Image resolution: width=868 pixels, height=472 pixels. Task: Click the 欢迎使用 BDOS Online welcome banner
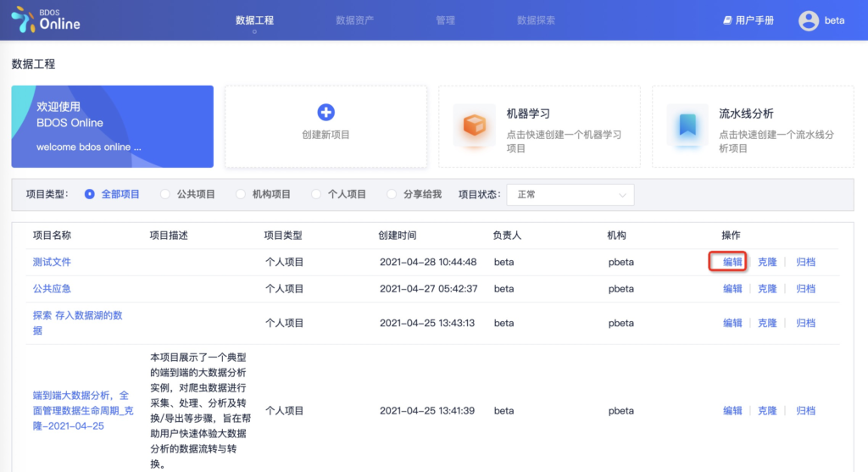(x=113, y=126)
